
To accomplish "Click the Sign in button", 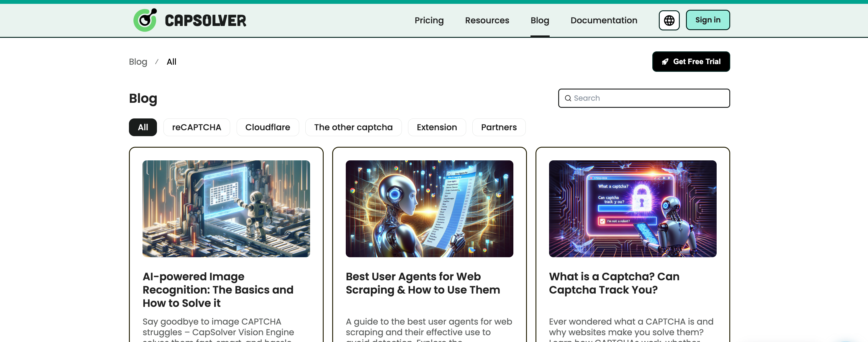I will (x=707, y=20).
